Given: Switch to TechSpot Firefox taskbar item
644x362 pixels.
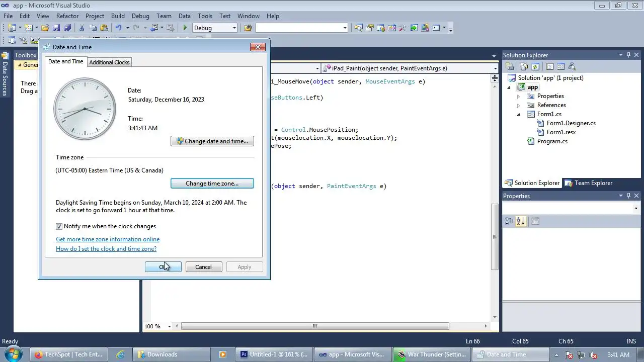Looking at the screenshot, I should 68,354.
